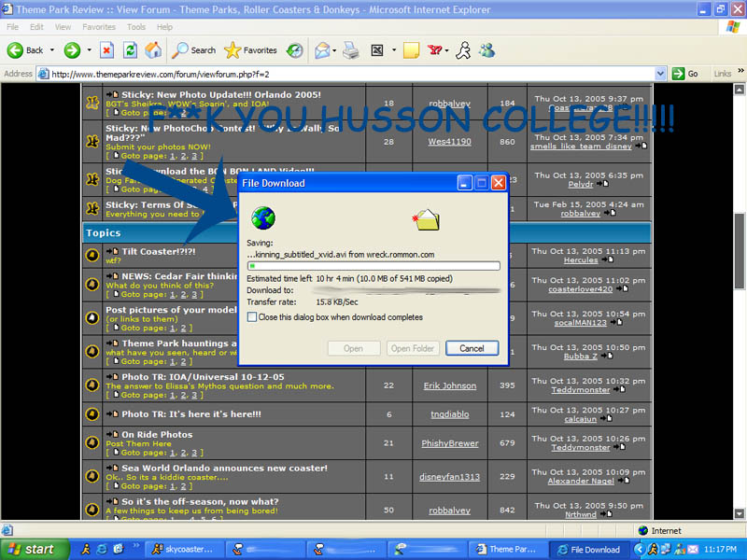Open author link disneyfan1313
This screenshot has height=560, width=747.
[450, 477]
